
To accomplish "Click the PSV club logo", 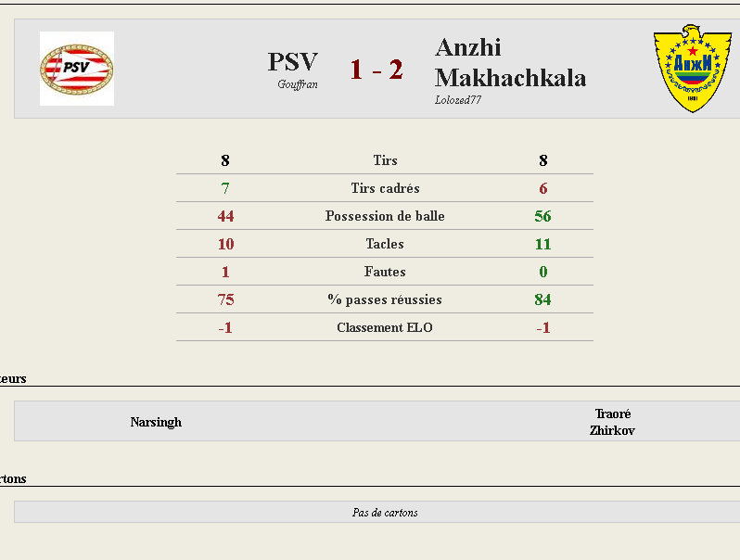I will tap(77, 69).
